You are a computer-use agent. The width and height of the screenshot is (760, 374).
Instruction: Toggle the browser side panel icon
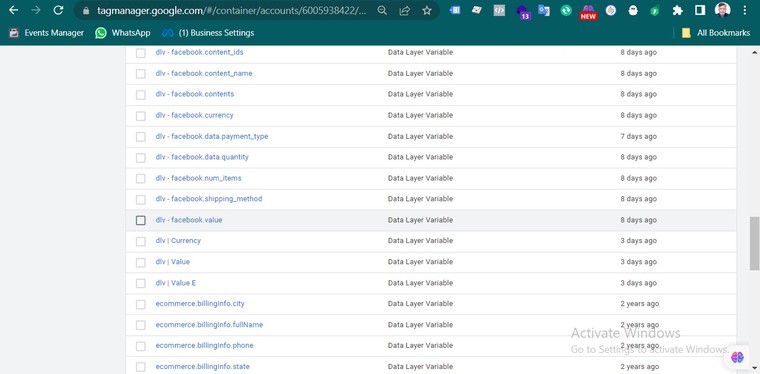[700, 10]
